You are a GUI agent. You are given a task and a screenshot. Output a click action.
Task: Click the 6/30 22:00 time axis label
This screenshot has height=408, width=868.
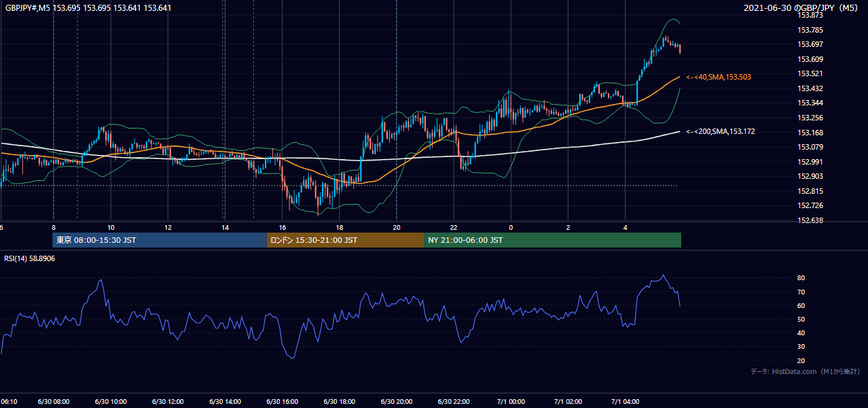coord(454,402)
